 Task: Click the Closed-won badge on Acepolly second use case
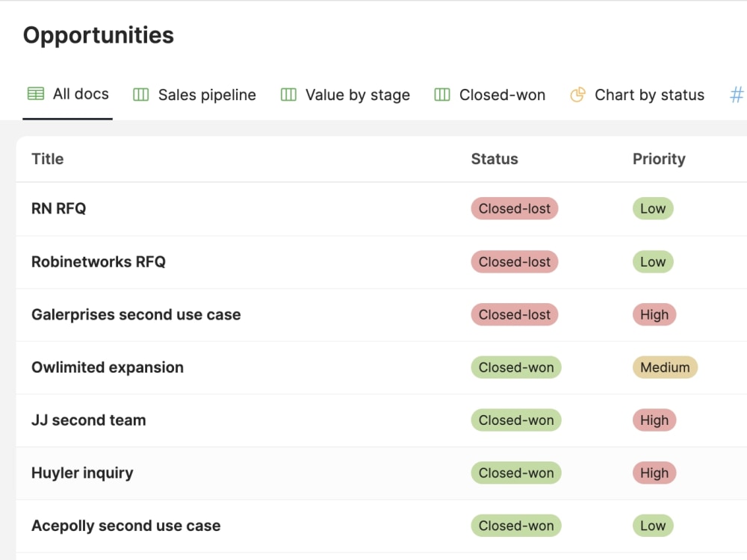point(516,526)
